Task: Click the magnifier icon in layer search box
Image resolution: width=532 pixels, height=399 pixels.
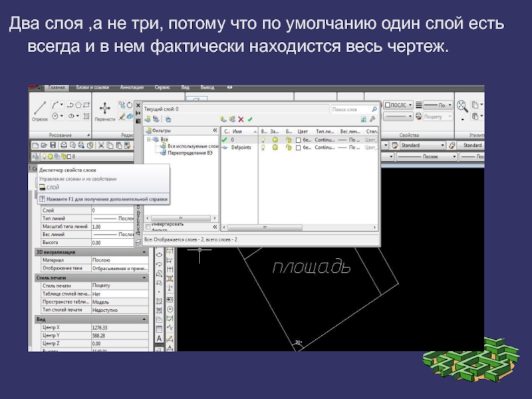Action: 374,109
